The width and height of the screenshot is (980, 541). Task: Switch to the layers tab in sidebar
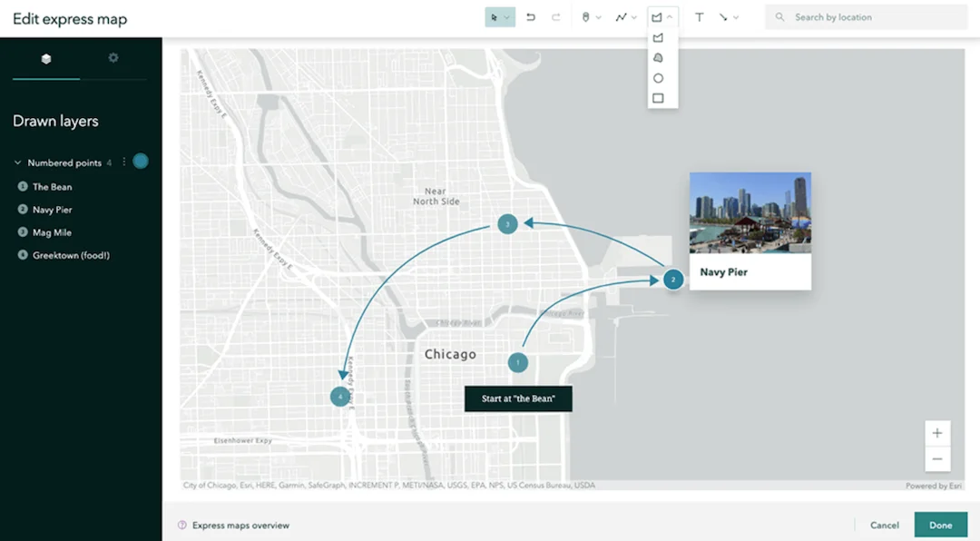[x=46, y=59]
